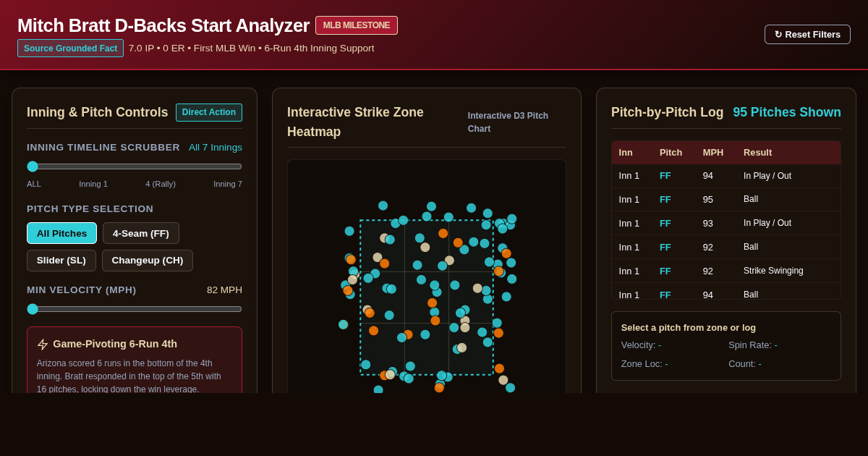This screenshot has height=456, width=868.
Task: Click the 'Inning 1' scrubber label
Action: 93,184
